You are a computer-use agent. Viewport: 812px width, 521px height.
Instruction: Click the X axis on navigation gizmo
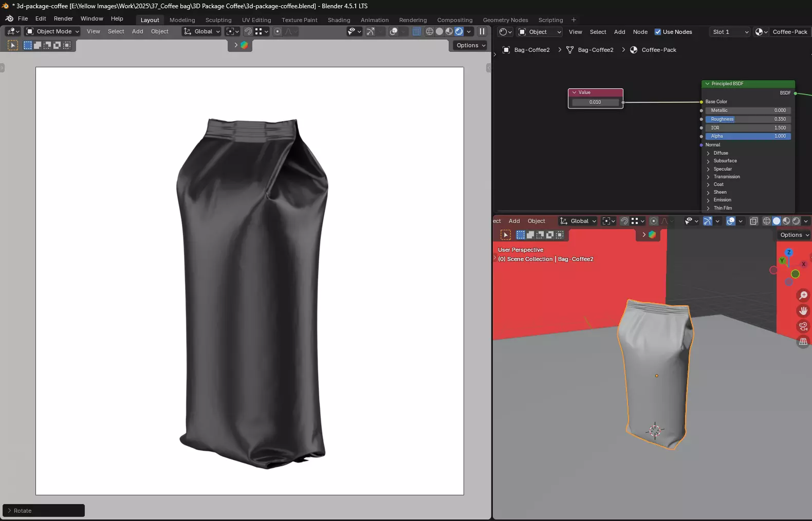[804, 264]
